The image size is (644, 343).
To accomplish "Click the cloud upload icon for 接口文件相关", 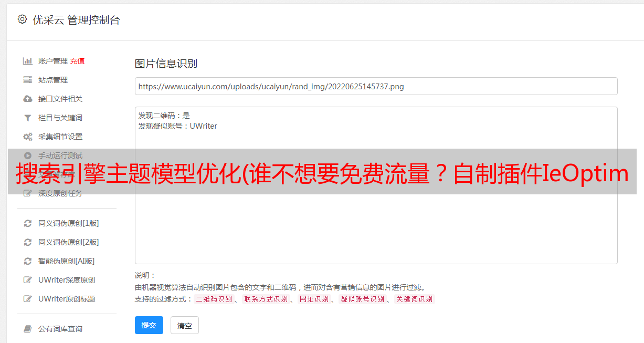I will point(28,99).
